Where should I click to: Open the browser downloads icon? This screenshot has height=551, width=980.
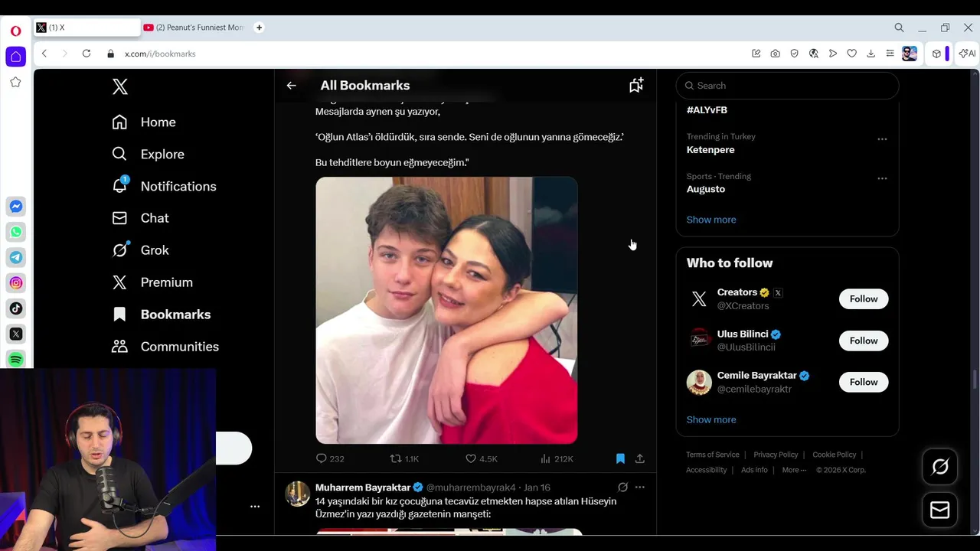click(x=871, y=54)
